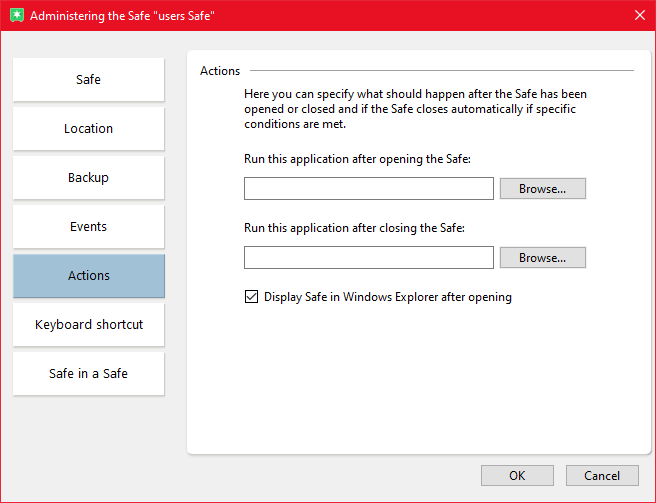Go to the Events tab
This screenshot has height=503, width=656.
88,227
